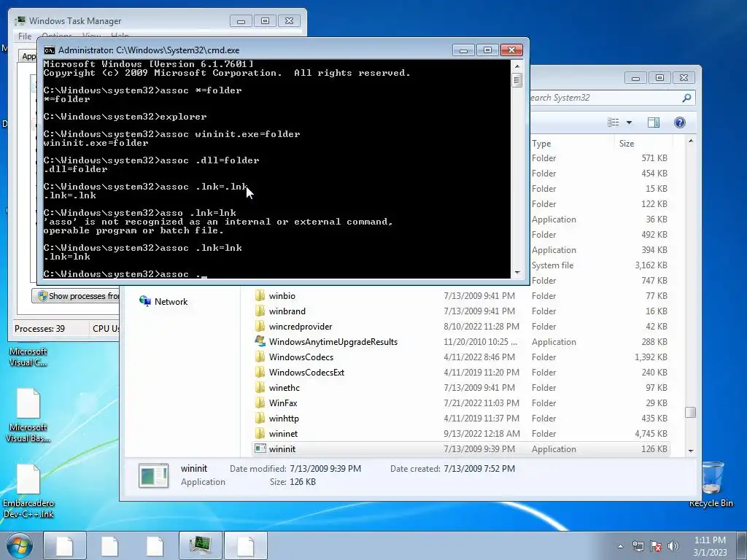Select the winethc entry
747x560 pixels.
tap(461, 387)
